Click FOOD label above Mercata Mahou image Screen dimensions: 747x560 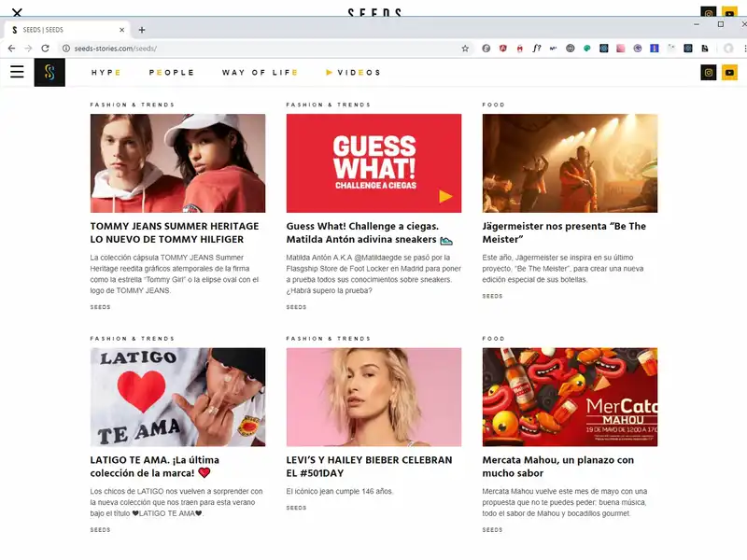pyautogui.click(x=493, y=339)
